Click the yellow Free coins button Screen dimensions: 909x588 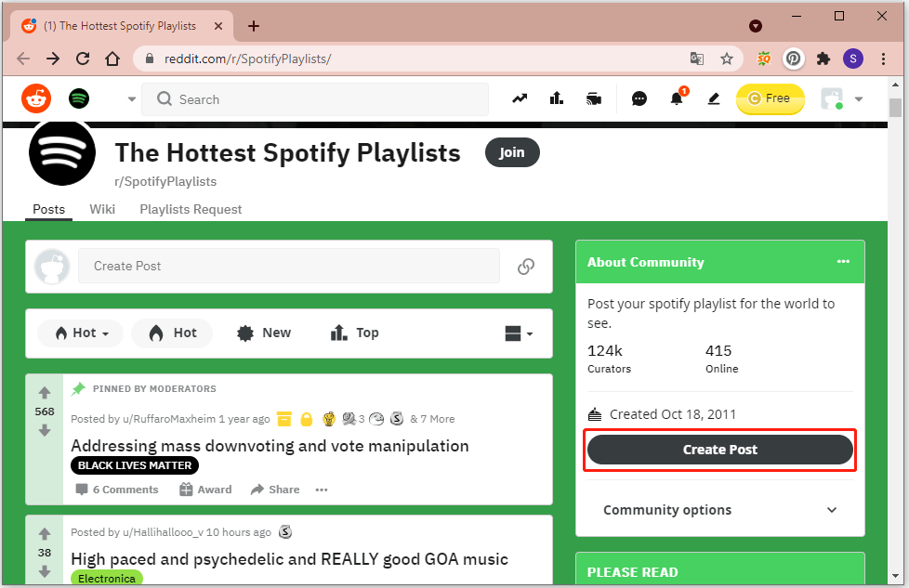tap(770, 98)
